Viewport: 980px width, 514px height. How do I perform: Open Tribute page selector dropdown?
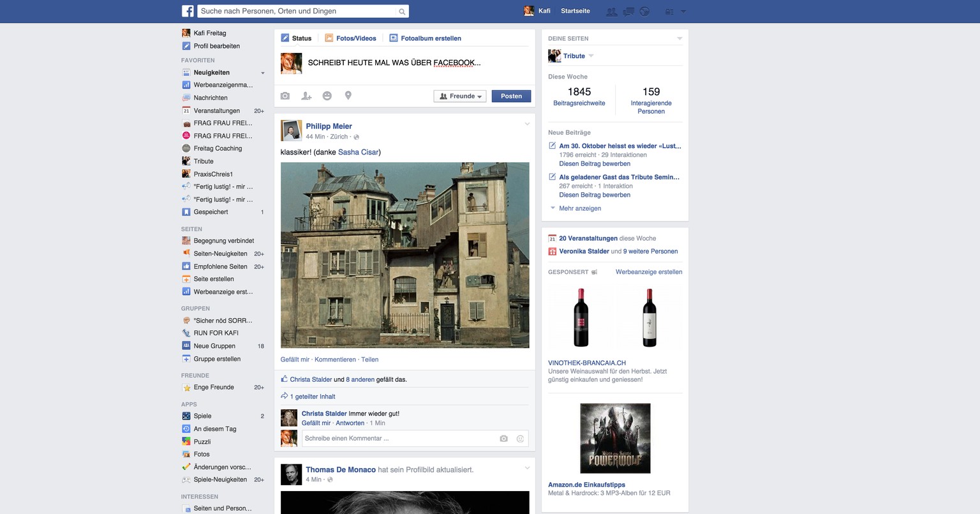pyautogui.click(x=591, y=56)
